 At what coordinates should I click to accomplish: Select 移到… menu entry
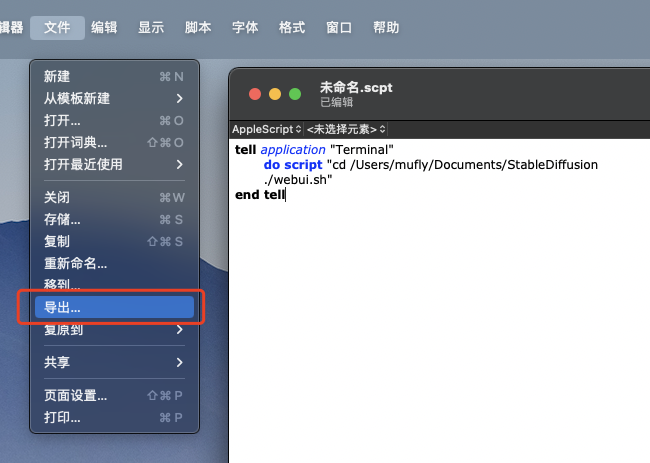pyautogui.click(x=114, y=284)
